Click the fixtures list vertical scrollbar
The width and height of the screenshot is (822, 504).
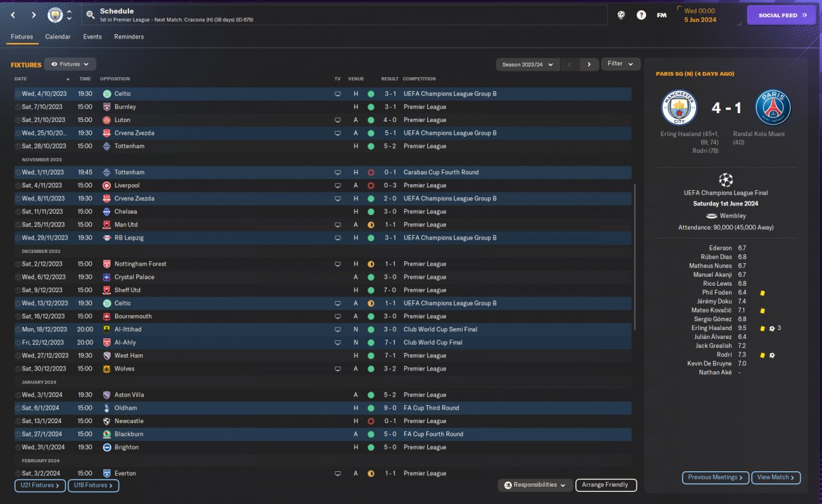tap(635, 257)
